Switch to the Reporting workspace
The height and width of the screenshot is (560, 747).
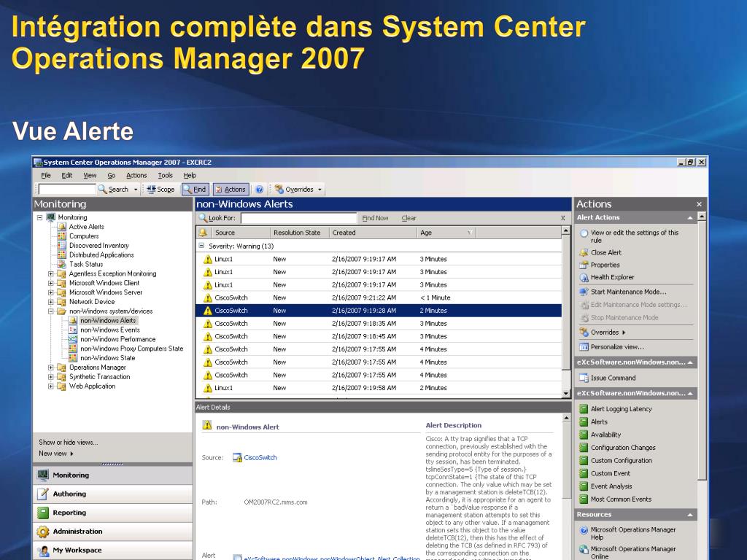113,513
